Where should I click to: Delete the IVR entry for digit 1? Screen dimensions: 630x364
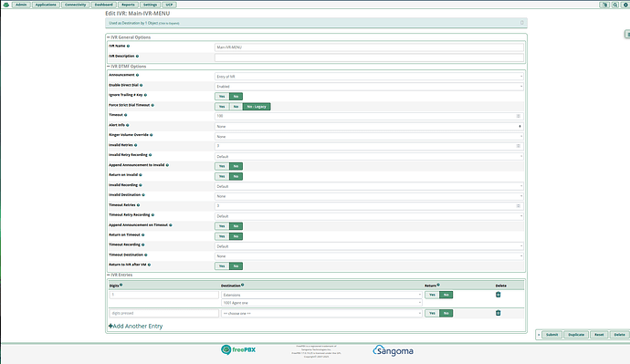pyautogui.click(x=499, y=295)
